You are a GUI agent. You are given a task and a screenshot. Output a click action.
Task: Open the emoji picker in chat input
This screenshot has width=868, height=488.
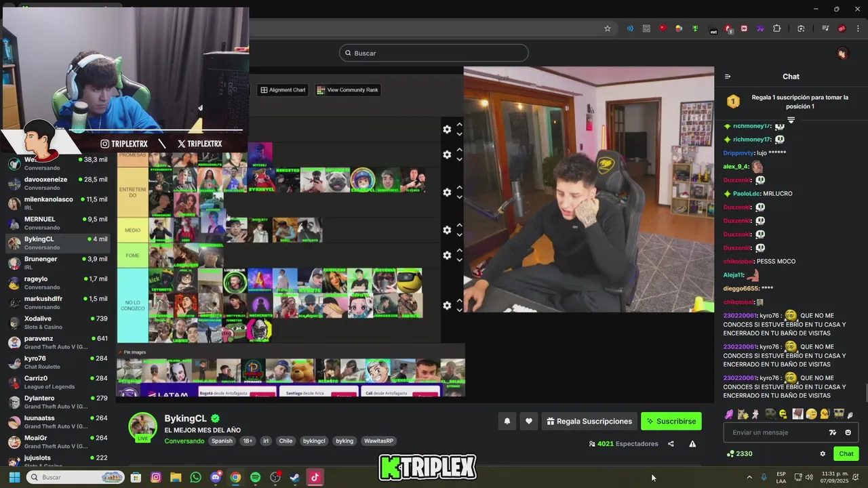point(848,432)
